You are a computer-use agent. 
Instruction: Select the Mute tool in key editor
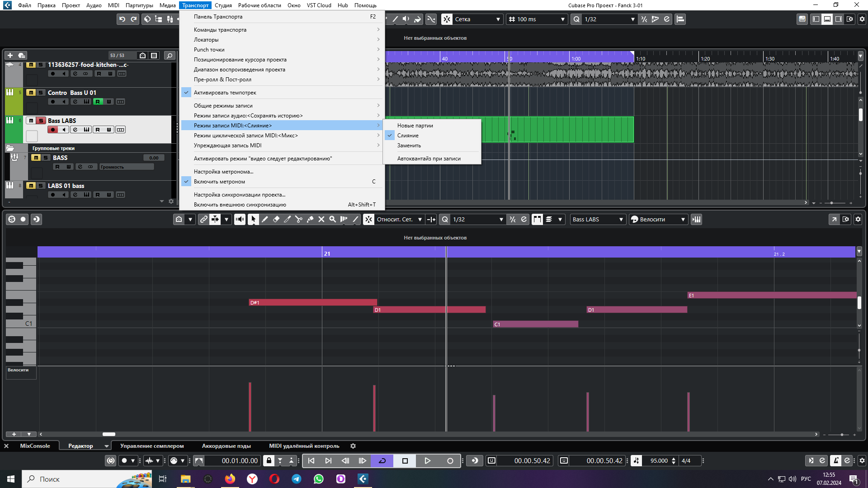tap(321, 219)
